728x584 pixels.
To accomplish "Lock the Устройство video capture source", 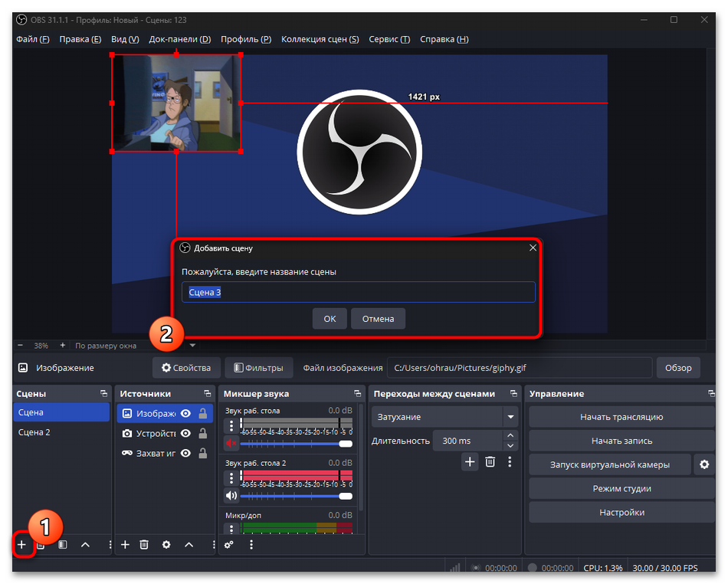I will [203, 433].
